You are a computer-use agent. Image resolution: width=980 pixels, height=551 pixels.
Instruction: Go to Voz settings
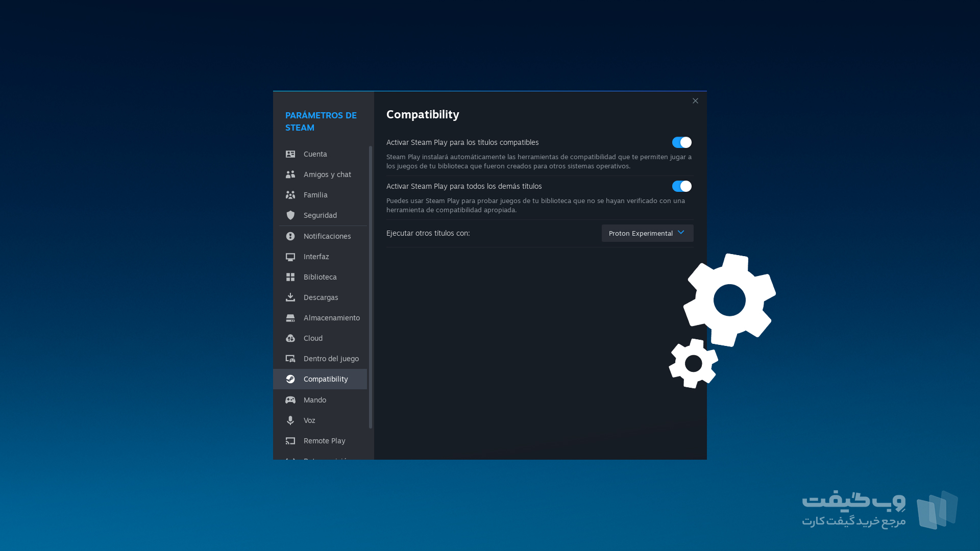tap(320, 420)
